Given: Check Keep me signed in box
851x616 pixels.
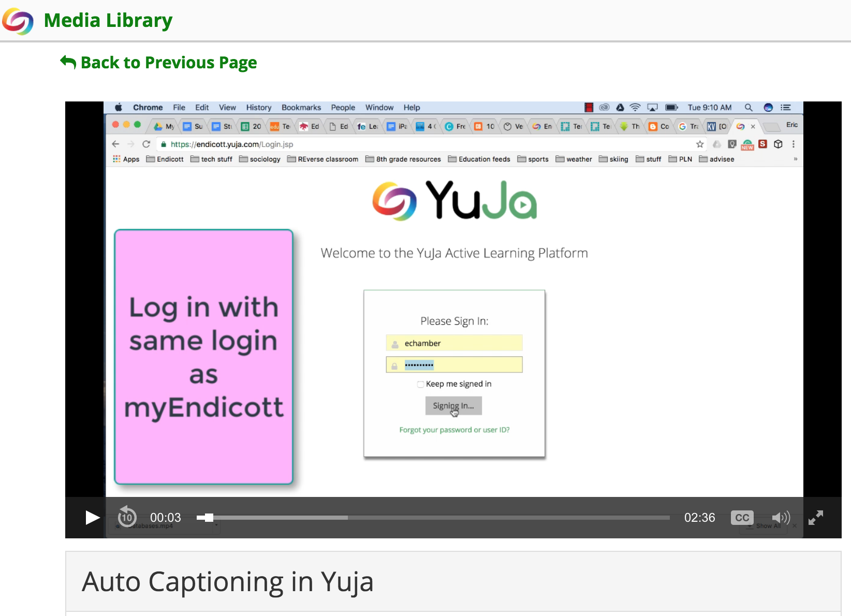Looking at the screenshot, I should (420, 384).
